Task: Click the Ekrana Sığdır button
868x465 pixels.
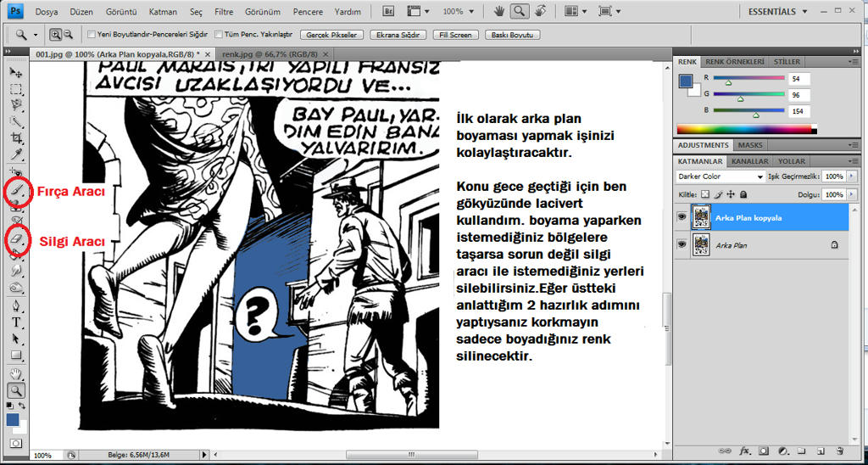Action: (x=398, y=34)
